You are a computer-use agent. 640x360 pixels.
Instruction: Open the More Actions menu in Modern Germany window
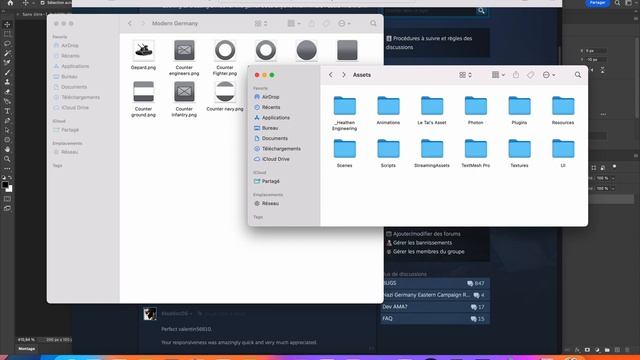(x=344, y=24)
